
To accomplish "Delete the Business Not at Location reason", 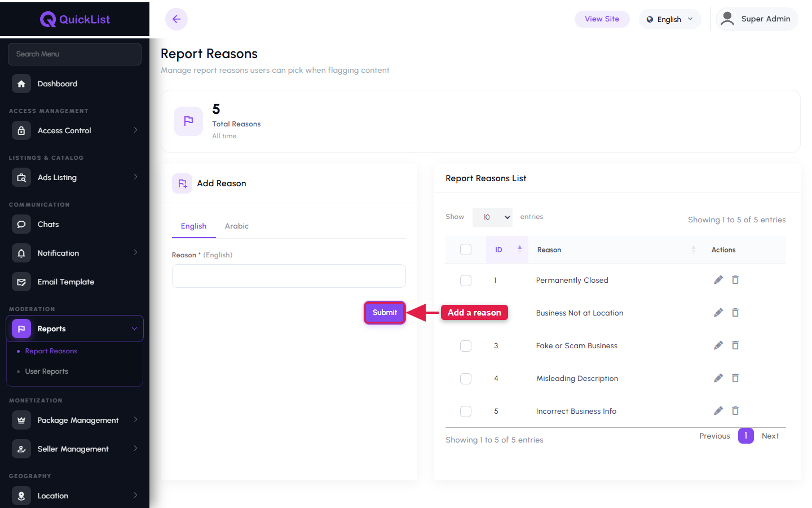I will coord(735,313).
